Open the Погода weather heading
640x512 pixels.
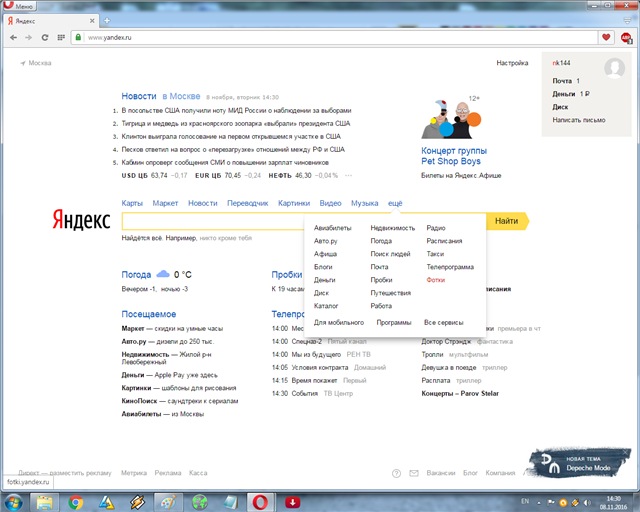click(136, 274)
